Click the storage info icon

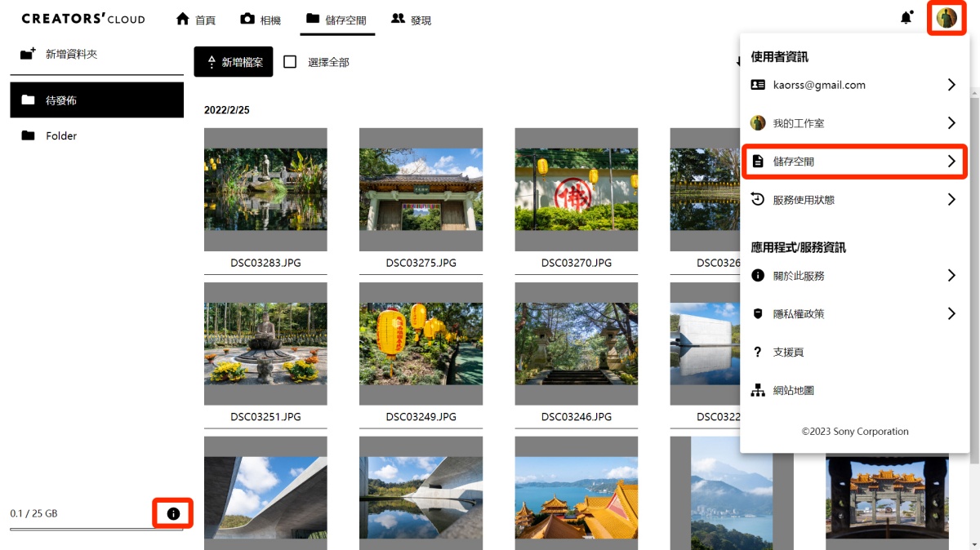coord(173,513)
